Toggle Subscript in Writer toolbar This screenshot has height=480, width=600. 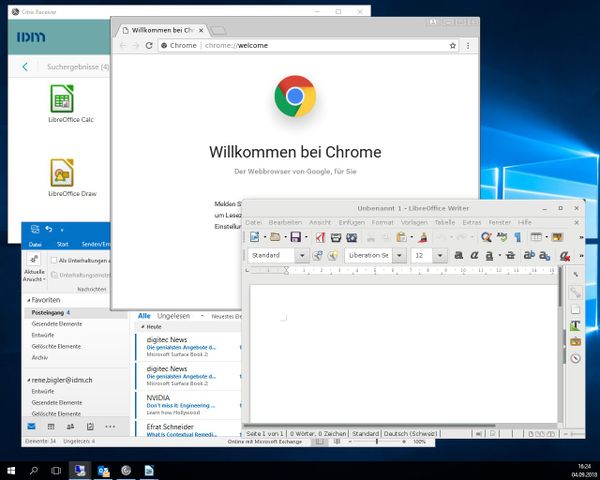click(545, 255)
